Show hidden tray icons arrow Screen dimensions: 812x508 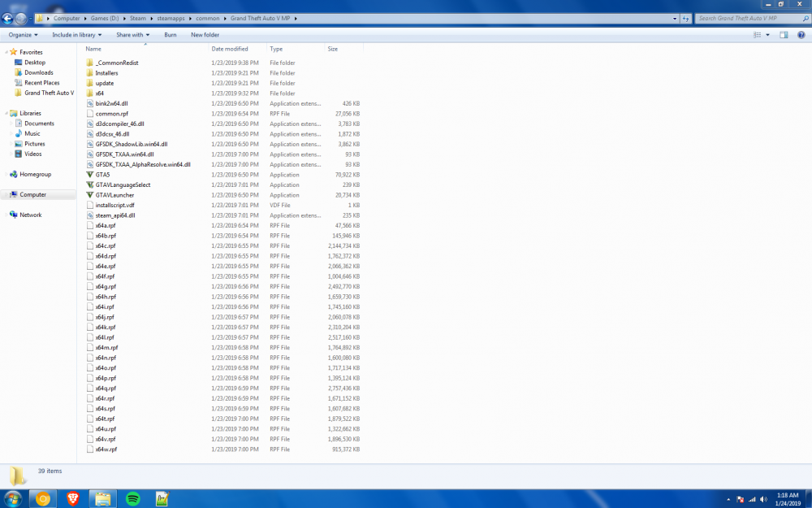728,499
